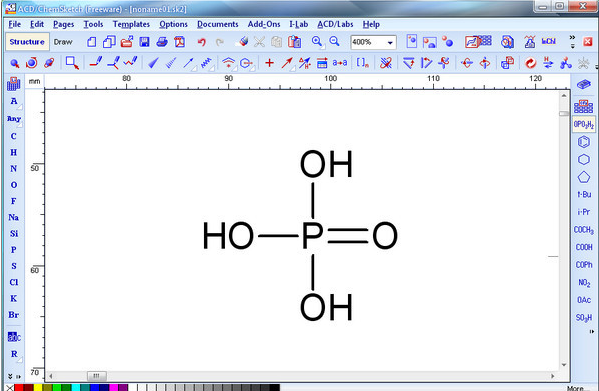Save the document with the floppy icon
Image resolution: width=599 pixels, height=391 pixels.
pos(144,42)
